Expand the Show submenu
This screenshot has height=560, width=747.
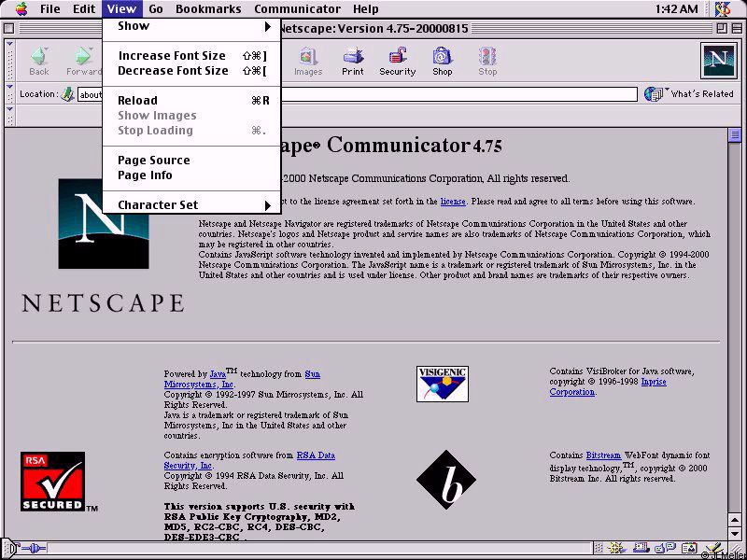click(x=192, y=26)
